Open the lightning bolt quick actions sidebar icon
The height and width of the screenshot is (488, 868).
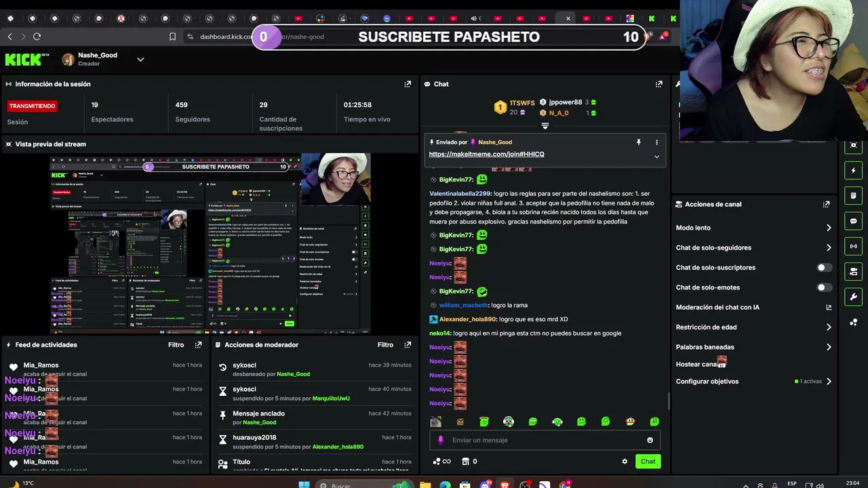[853, 170]
